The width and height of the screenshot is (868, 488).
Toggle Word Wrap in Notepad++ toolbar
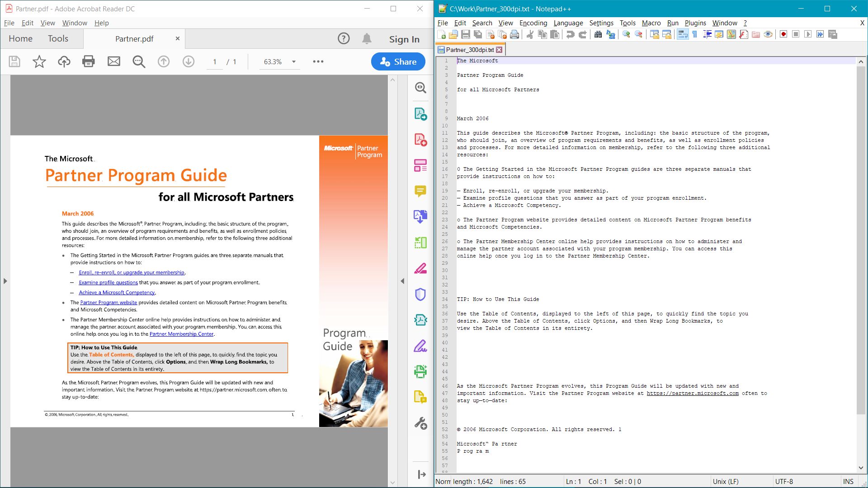[683, 35]
